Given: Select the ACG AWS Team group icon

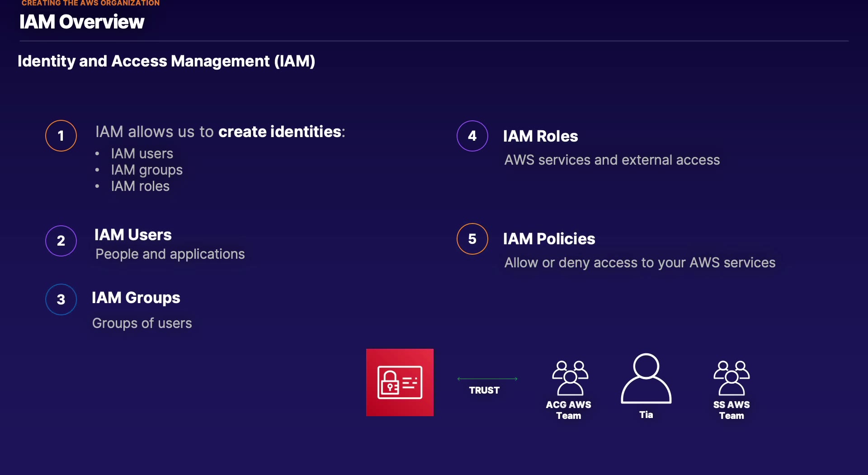Looking at the screenshot, I should point(570,378).
